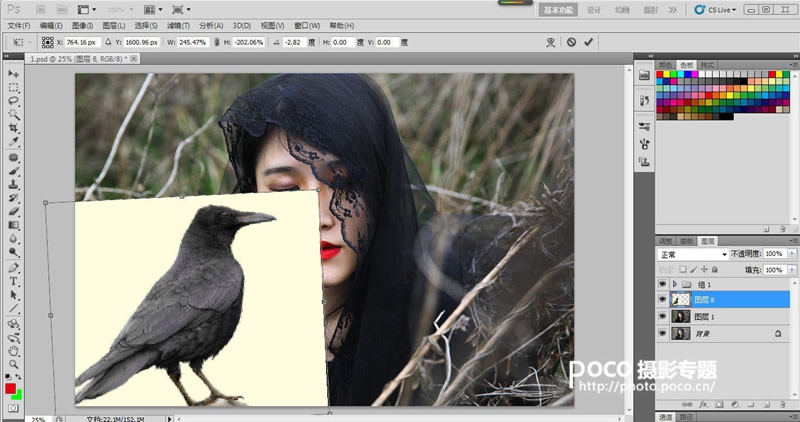This screenshot has height=422, width=800.
Task: Switch to the 通道 tab
Action: 665,418
